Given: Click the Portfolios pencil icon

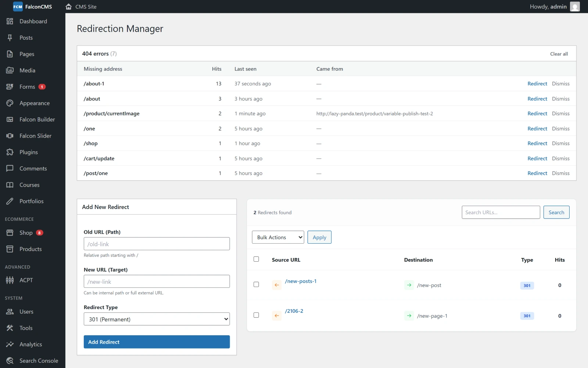Looking at the screenshot, I should pos(10,201).
